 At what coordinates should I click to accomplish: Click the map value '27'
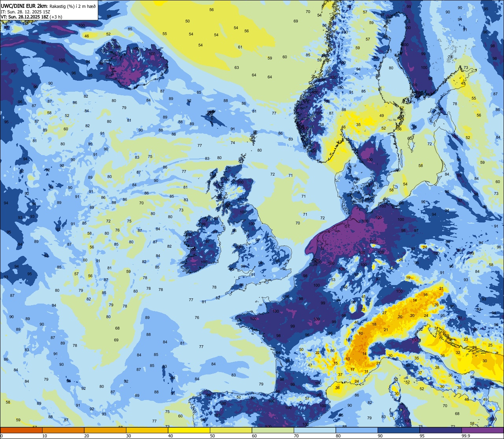[x=384, y=313]
